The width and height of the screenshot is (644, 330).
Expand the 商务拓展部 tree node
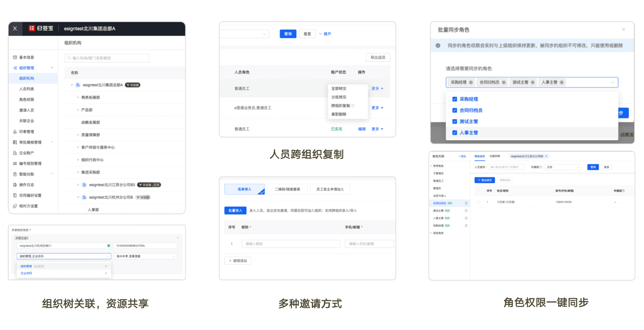point(78,97)
